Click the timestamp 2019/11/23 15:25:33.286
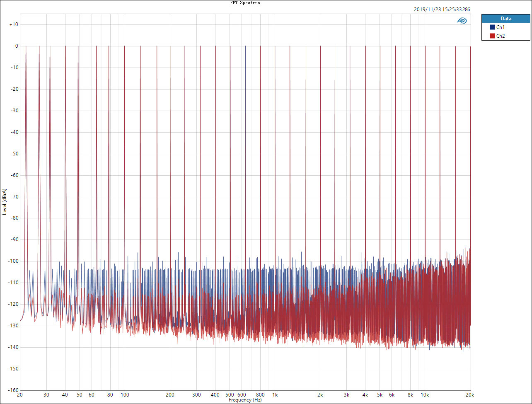 tap(442, 9)
